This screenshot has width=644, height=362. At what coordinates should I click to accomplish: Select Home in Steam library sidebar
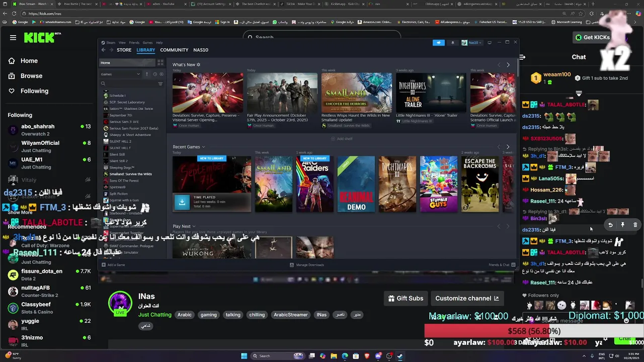click(127, 63)
